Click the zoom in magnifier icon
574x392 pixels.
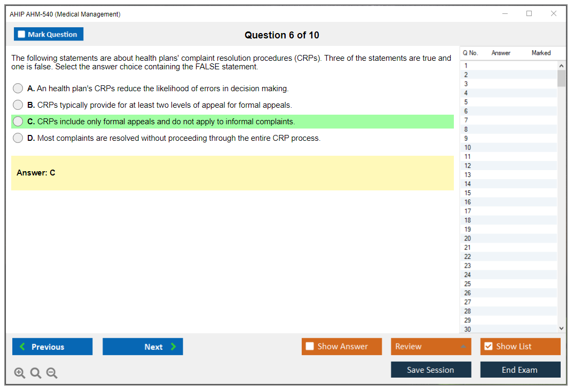(x=20, y=373)
